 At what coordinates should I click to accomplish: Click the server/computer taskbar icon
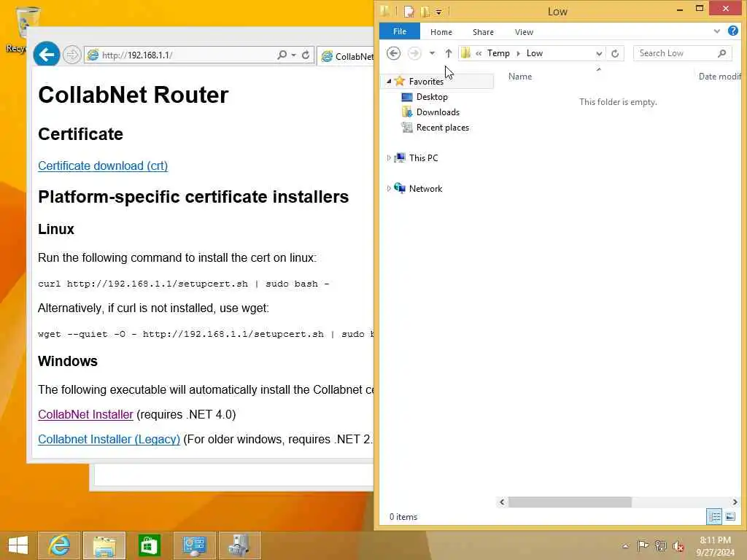point(239,545)
